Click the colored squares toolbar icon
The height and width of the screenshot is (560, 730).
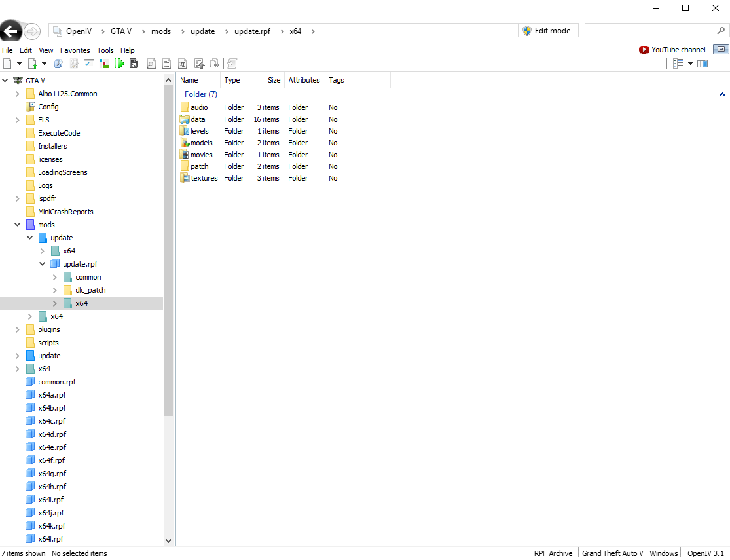click(104, 64)
